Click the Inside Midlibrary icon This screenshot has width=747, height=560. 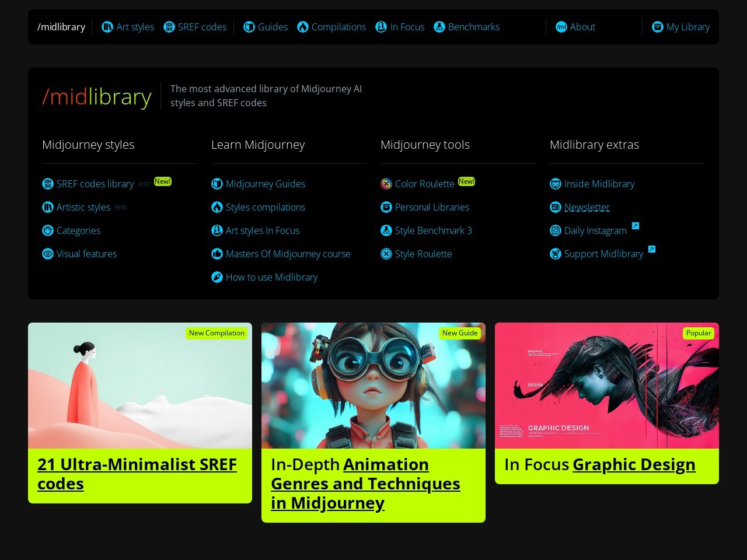click(555, 184)
